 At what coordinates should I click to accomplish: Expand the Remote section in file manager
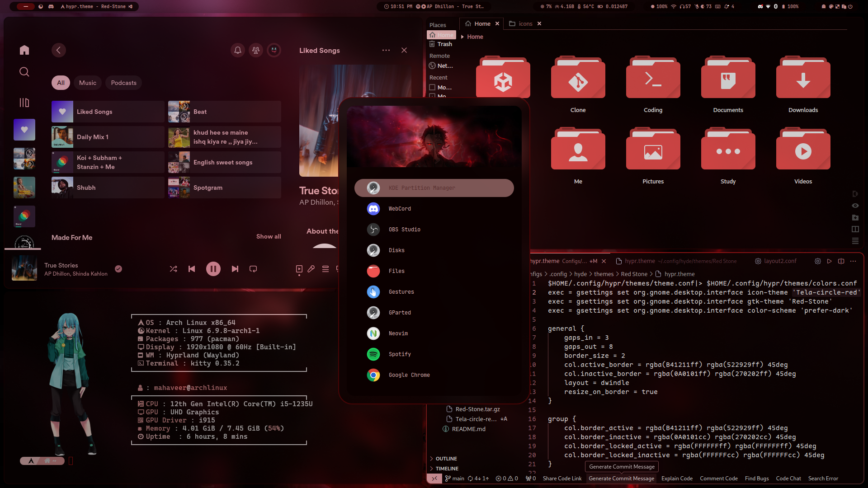click(439, 56)
